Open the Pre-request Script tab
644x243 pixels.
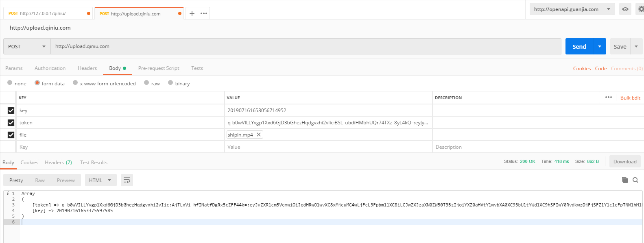click(159, 68)
